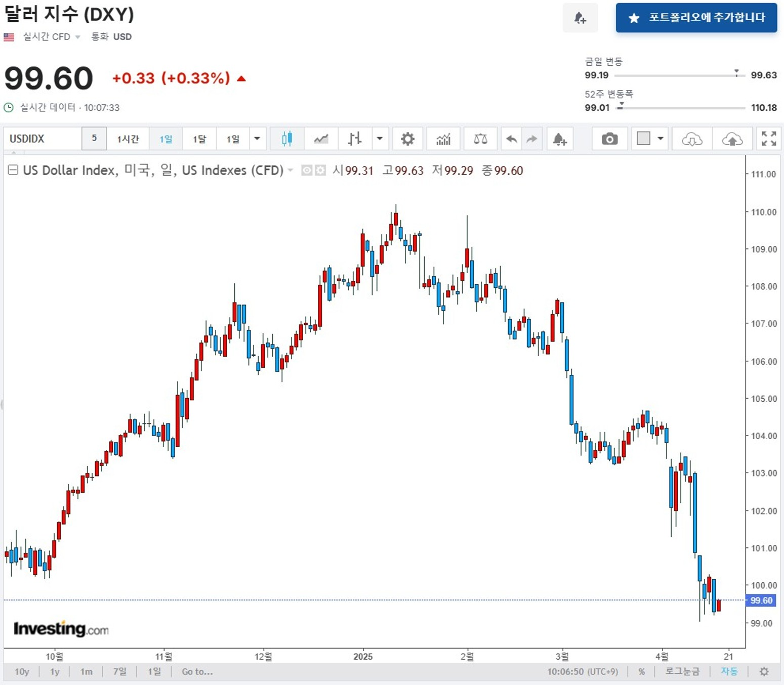Toggle fullscreen chart mode
This screenshot has width=784, height=685.
pyautogui.click(x=769, y=139)
